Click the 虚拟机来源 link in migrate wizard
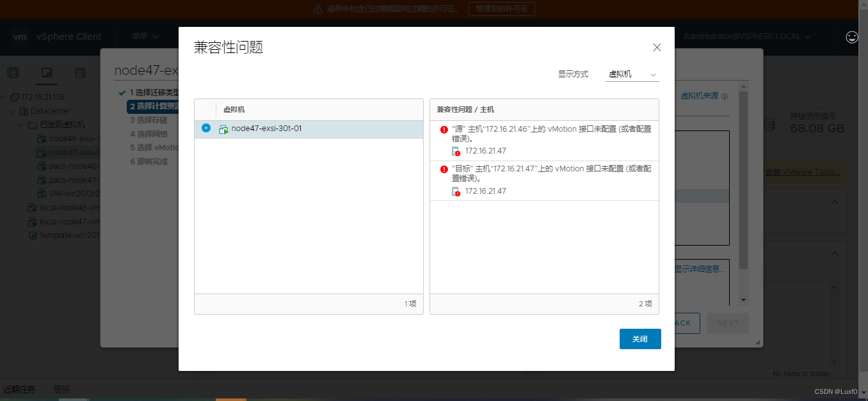Viewport: 868px width, 401px height. point(699,96)
